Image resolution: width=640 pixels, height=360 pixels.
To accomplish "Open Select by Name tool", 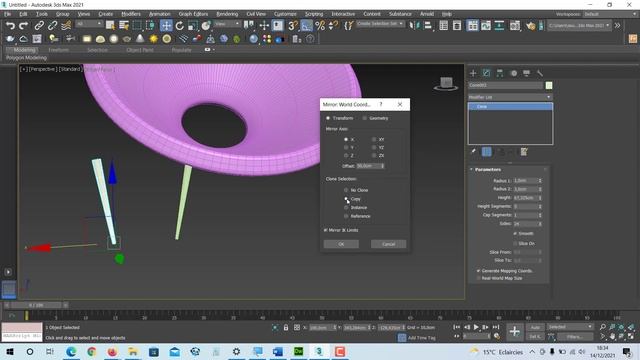I will tap(124, 26).
